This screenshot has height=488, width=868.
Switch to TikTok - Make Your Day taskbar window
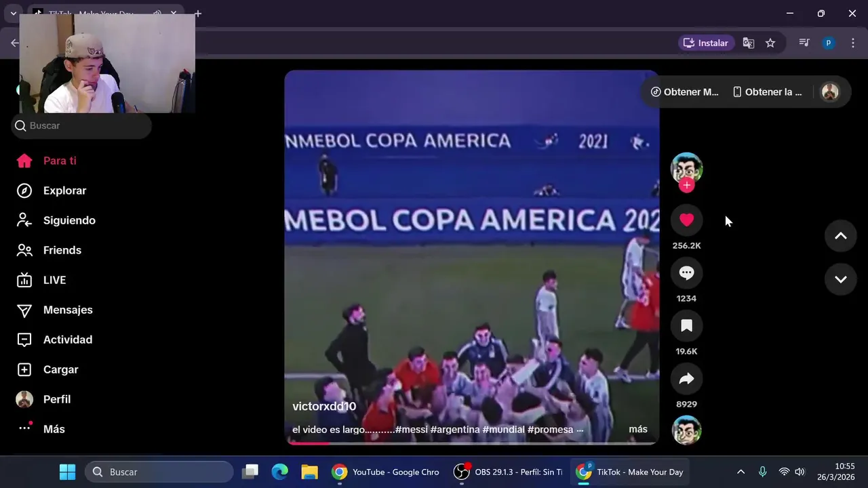(630, 472)
